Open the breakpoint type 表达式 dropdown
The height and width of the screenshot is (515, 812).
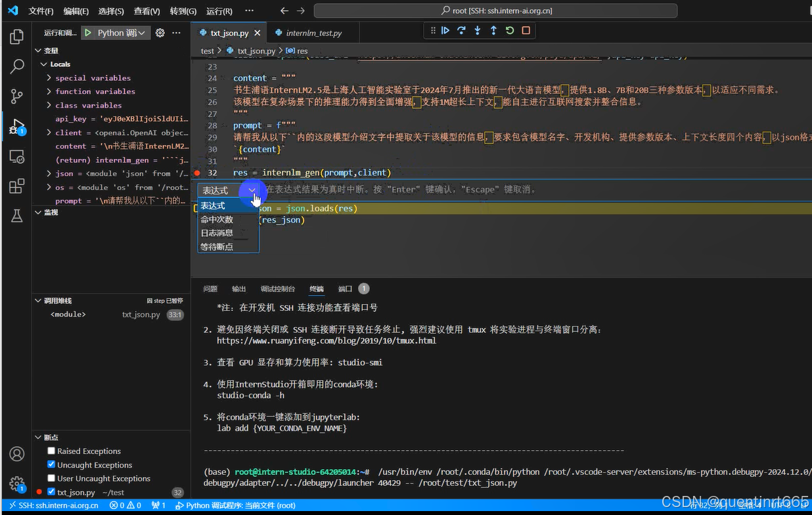(229, 190)
